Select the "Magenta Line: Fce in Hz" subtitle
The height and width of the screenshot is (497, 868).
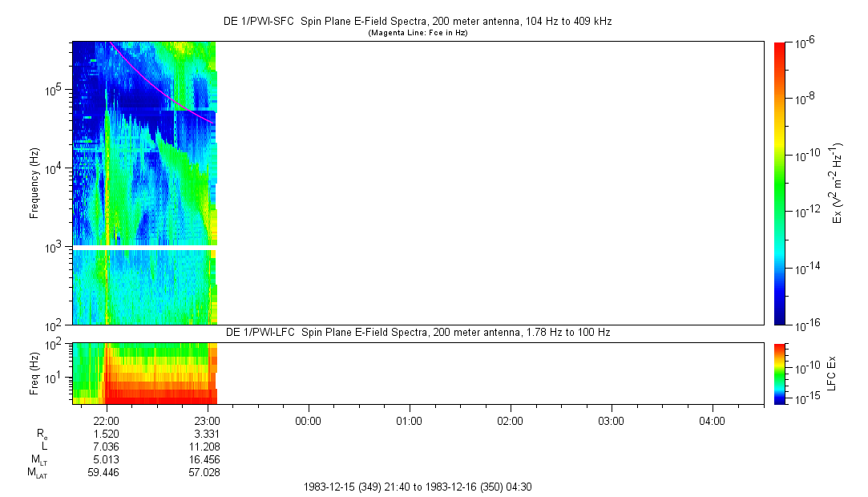[417, 33]
